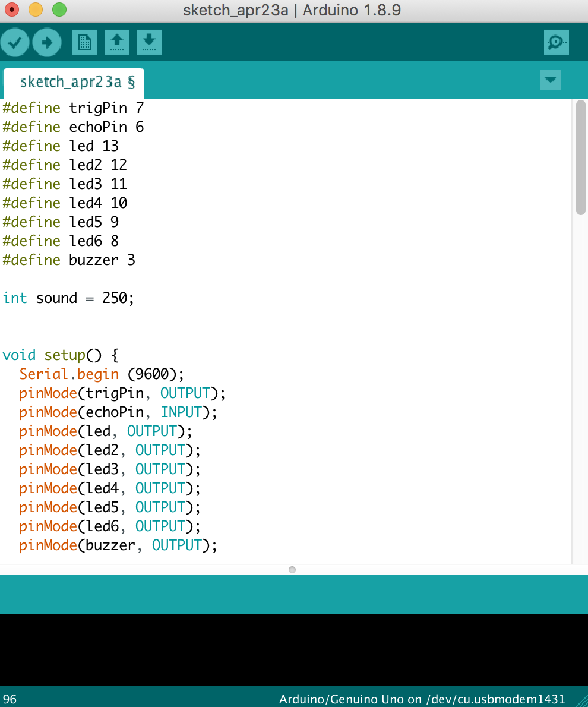Click on 'pinMode(buzzer, OUTPUT);' line

[x=118, y=545]
